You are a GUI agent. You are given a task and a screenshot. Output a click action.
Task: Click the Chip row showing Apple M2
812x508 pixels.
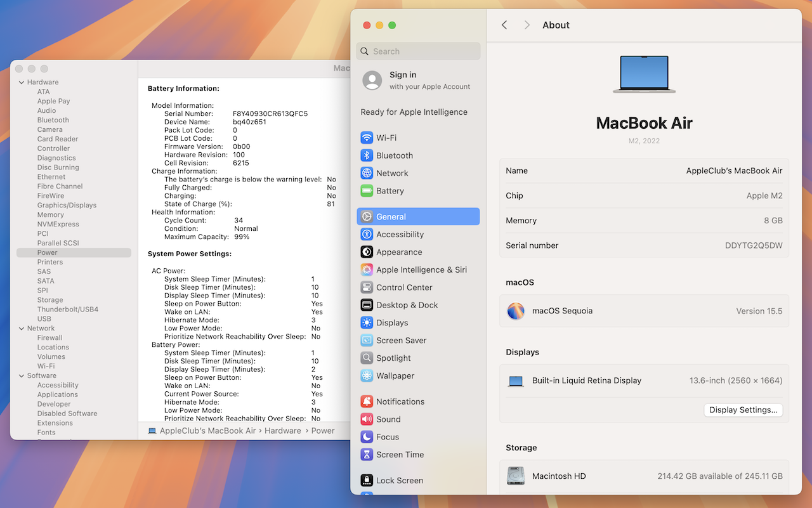click(x=644, y=196)
